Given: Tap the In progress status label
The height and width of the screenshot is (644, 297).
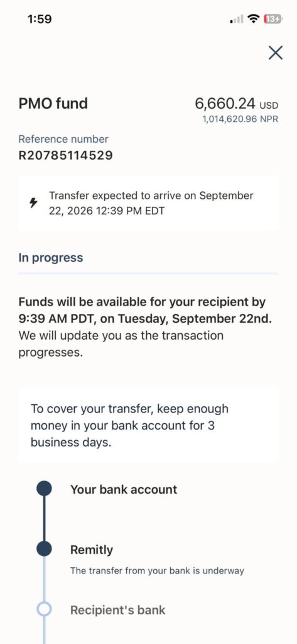Looking at the screenshot, I should [51, 258].
